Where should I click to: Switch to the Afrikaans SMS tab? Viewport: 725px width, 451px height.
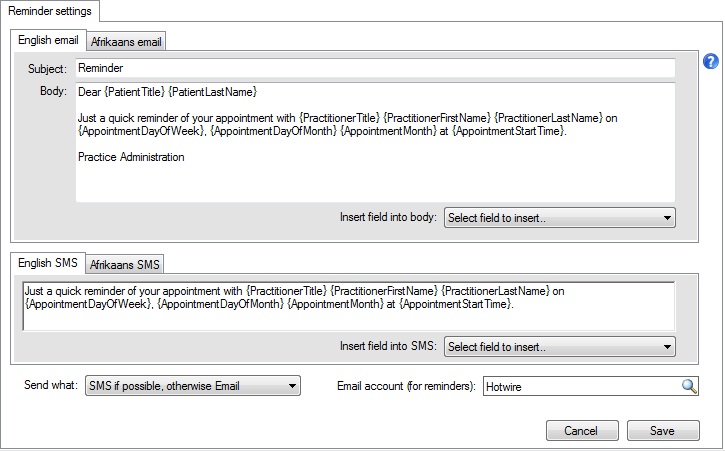click(126, 264)
